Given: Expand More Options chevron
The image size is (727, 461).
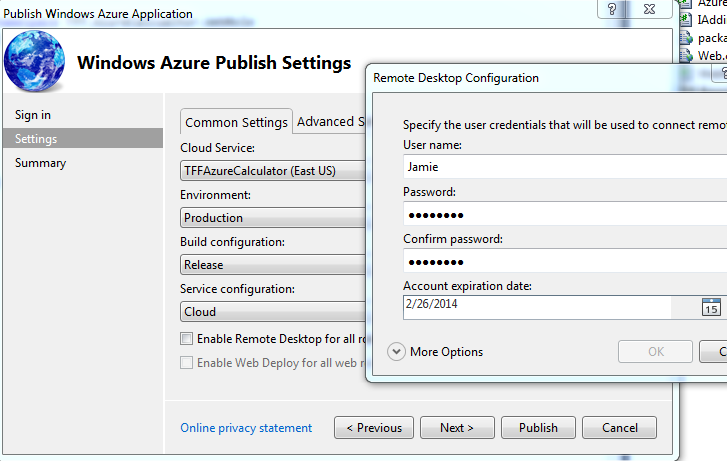Looking at the screenshot, I should point(396,351).
